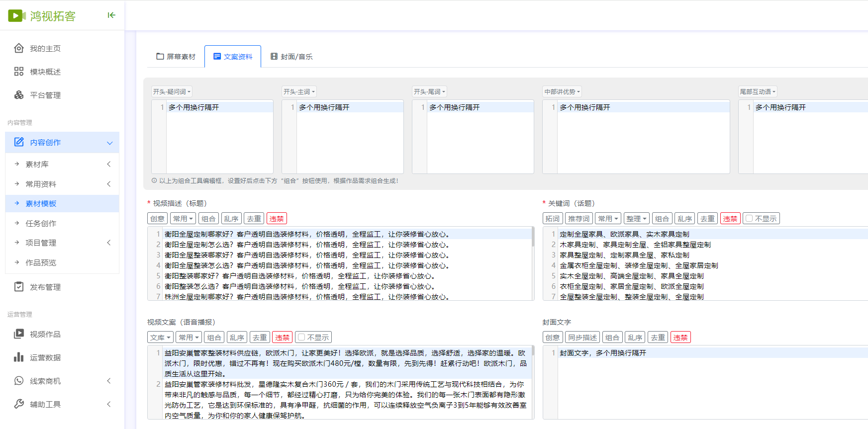Click the 视频描述 list scrollbar

click(x=533, y=237)
